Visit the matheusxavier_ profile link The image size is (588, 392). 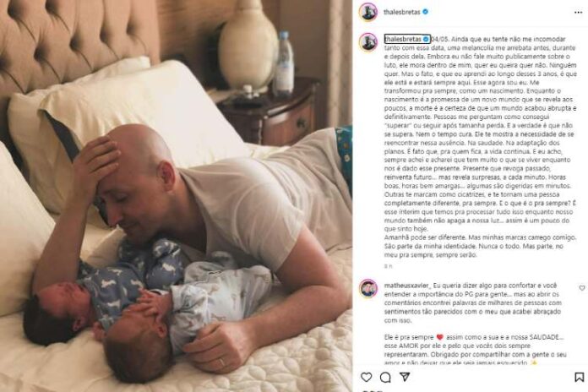click(x=407, y=286)
